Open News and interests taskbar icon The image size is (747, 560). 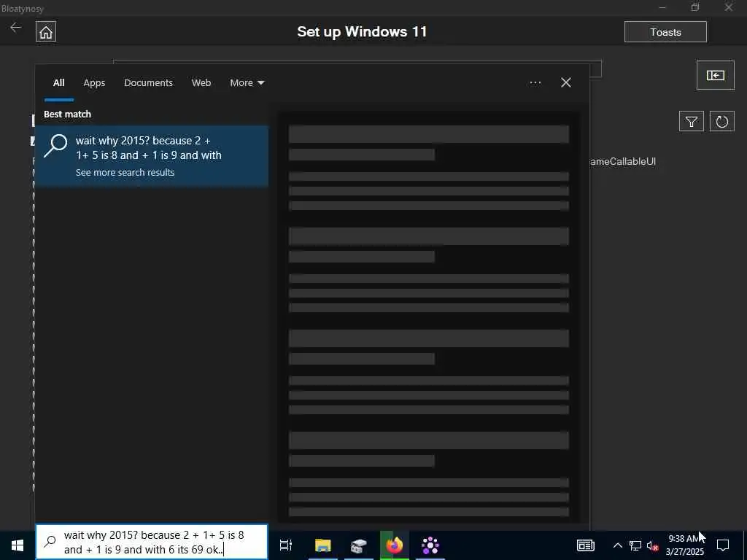click(586, 545)
